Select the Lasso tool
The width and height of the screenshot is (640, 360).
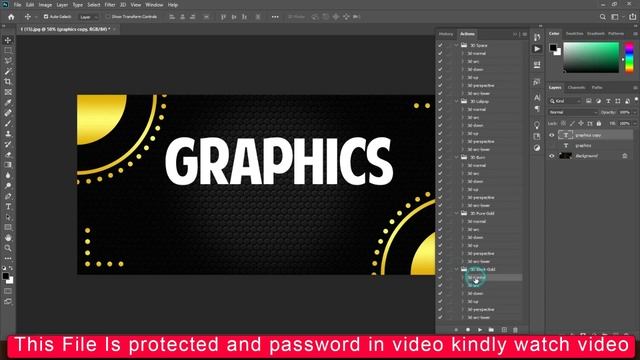pos(8,60)
